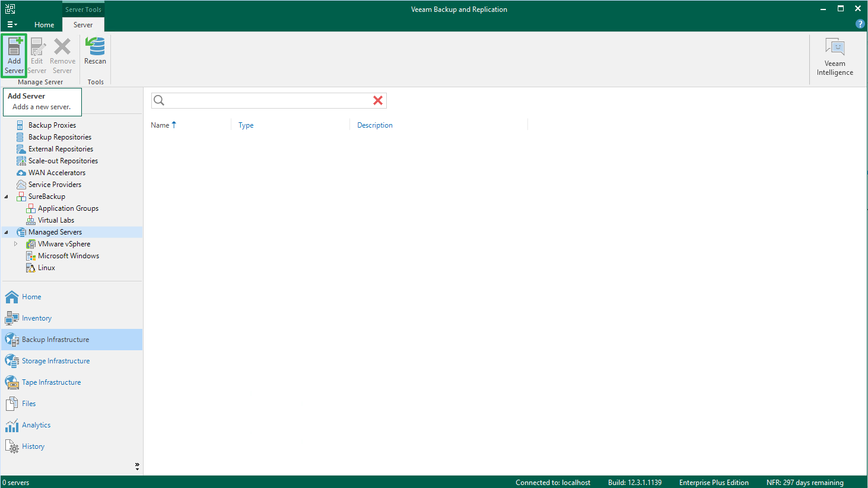Click the WAN Accelerators cloud icon
868x488 pixels.
click(21, 173)
